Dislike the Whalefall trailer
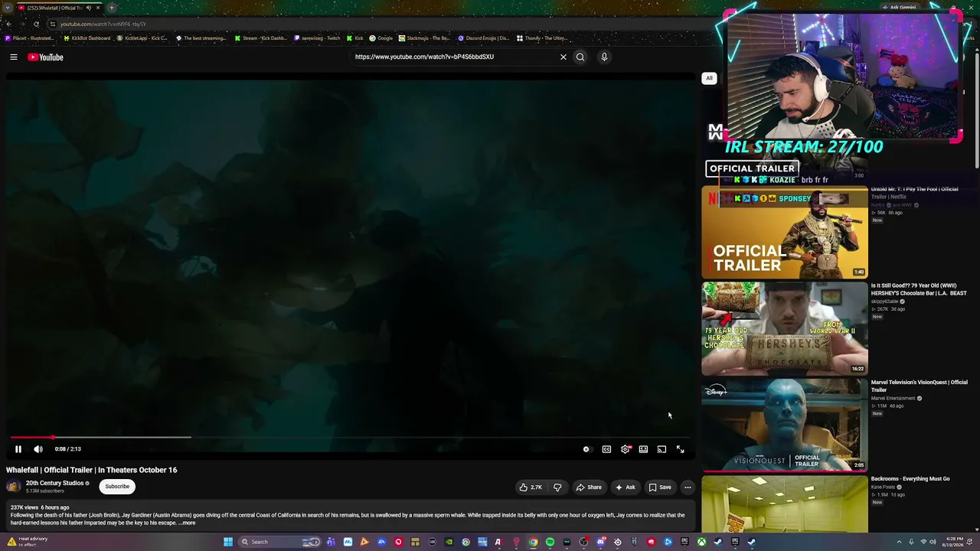 (557, 487)
